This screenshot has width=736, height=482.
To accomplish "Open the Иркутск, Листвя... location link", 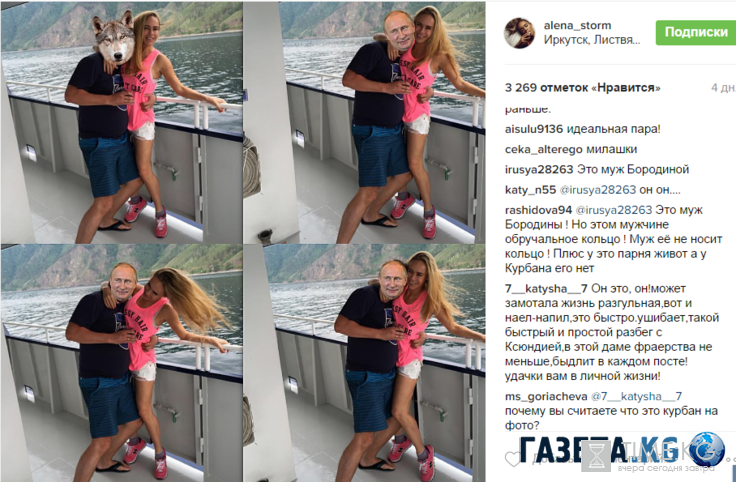I will click(x=591, y=40).
